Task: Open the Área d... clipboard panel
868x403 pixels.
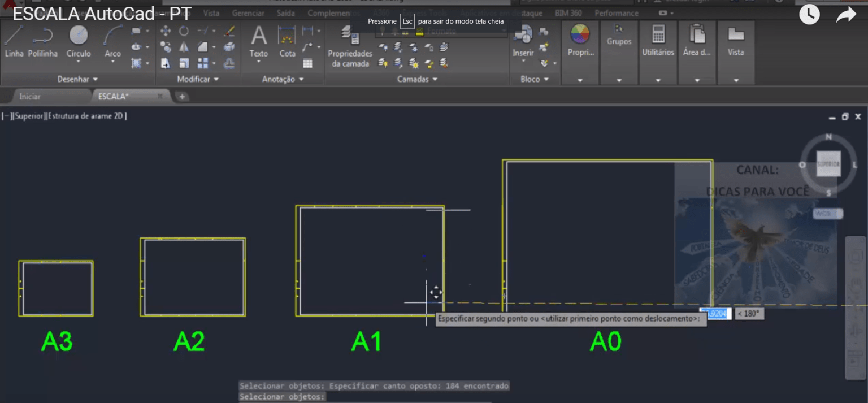Action: point(697,41)
